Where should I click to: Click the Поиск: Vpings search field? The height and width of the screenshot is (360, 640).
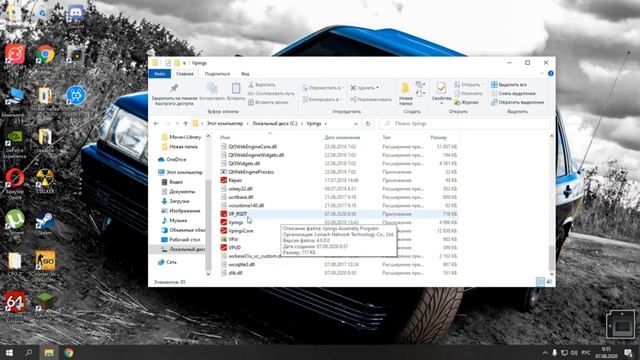coord(464,123)
